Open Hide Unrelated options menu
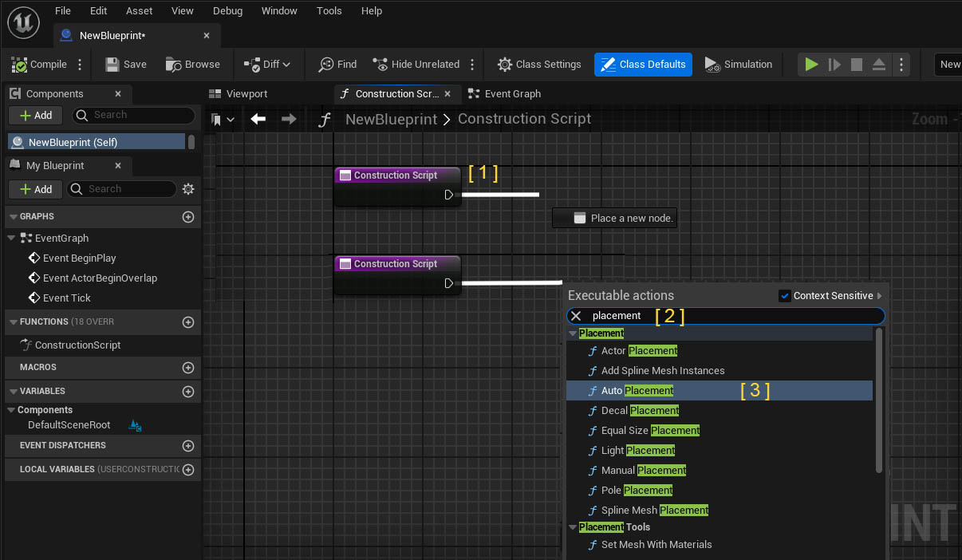The height and width of the screenshot is (560, 962). (x=472, y=65)
